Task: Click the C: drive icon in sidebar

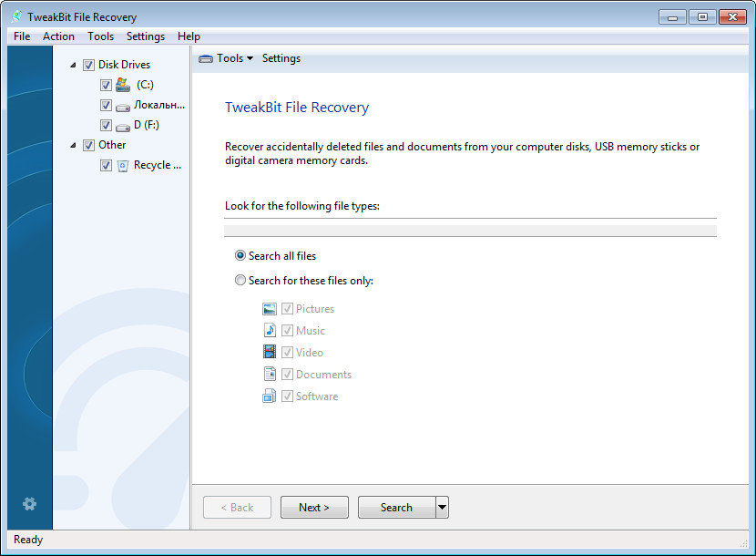Action: click(123, 84)
